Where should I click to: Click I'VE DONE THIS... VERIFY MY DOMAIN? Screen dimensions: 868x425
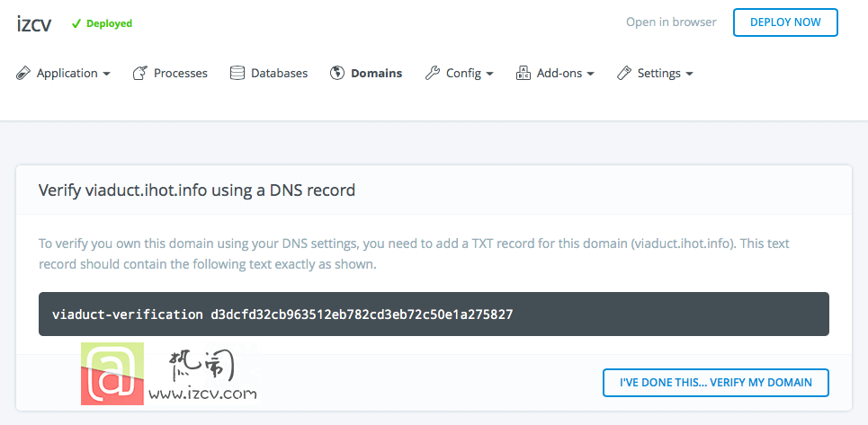pyautogui.click(x=716, y=383)
